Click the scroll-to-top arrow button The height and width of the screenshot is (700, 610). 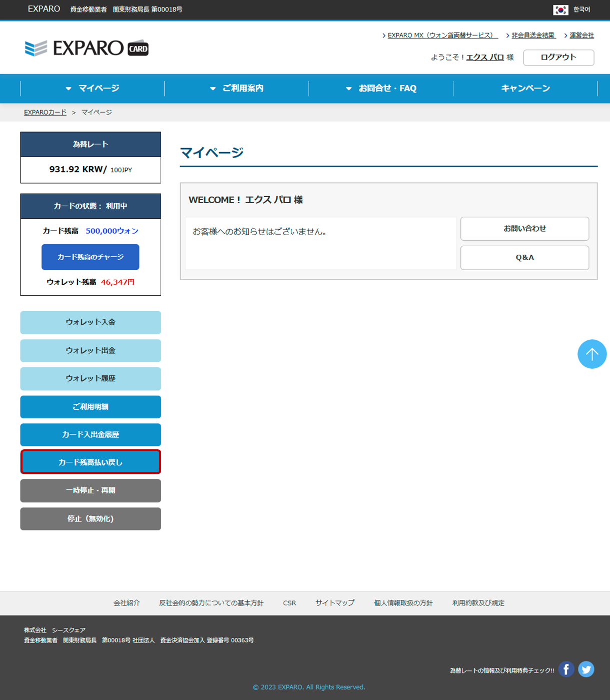pyautogui.click(x=592, y=354)
